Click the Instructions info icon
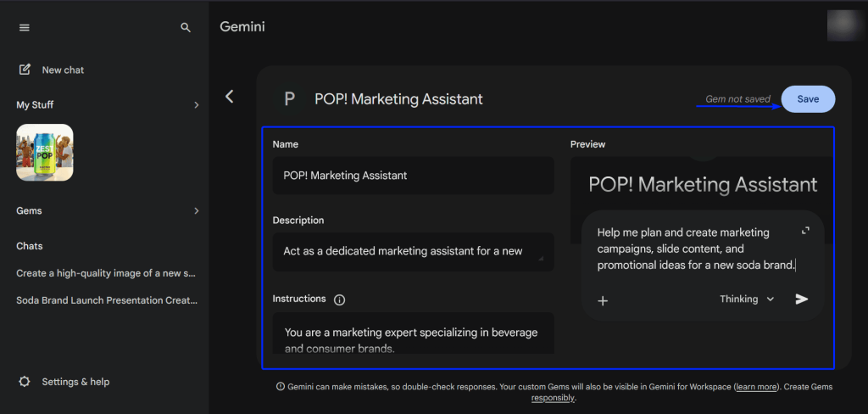This screenshot has width=868, height=414. click(x=339, y=299)
